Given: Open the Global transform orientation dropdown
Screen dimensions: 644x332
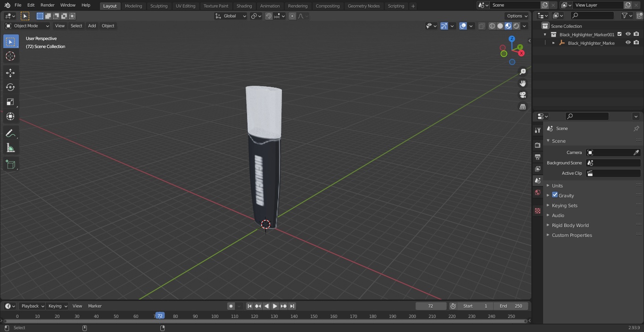Looking at the screenshot, I should pos(231,16).
